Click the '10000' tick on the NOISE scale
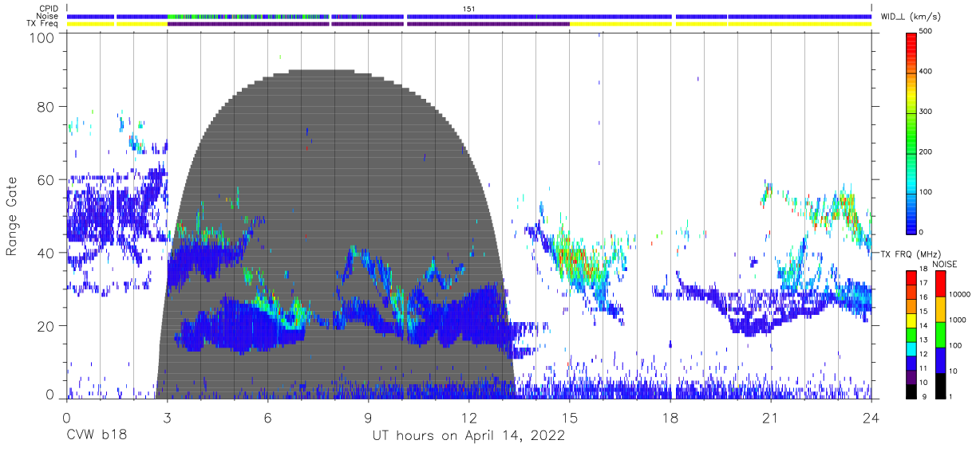 pos(960,295)
